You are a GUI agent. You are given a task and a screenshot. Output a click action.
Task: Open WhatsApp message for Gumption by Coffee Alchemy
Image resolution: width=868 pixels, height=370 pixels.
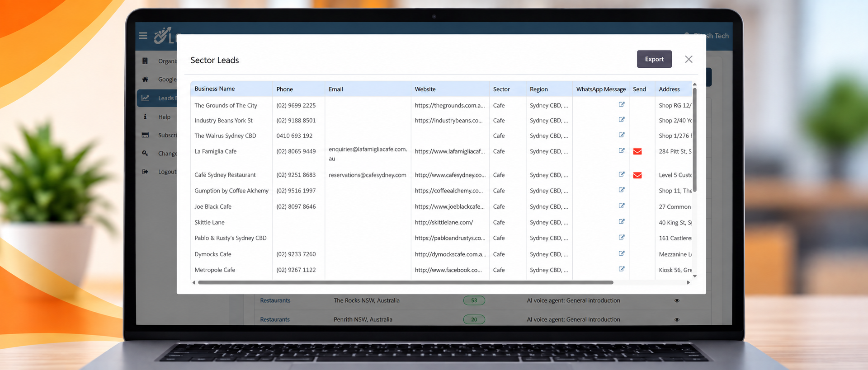622,190
